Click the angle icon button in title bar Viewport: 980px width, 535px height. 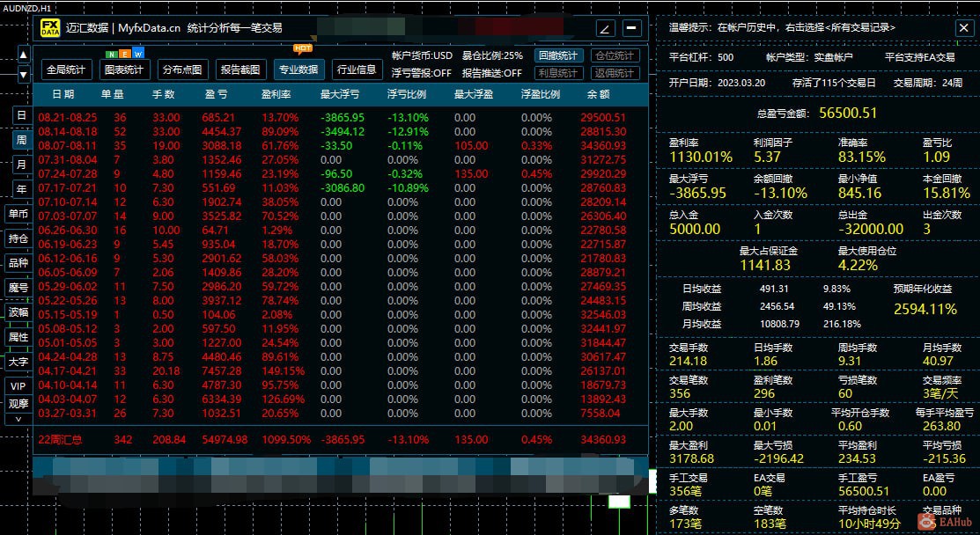tap(605, 29)
